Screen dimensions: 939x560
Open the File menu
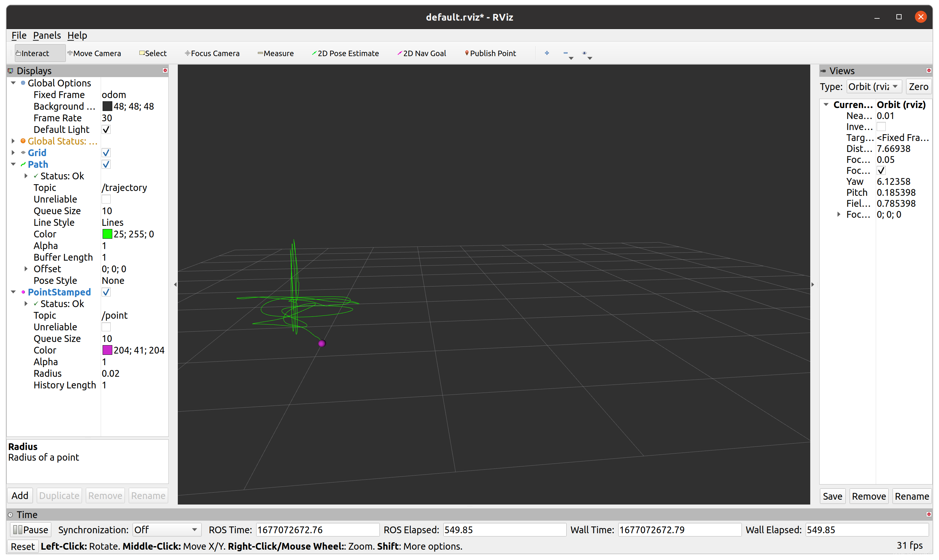coord(19,35)
